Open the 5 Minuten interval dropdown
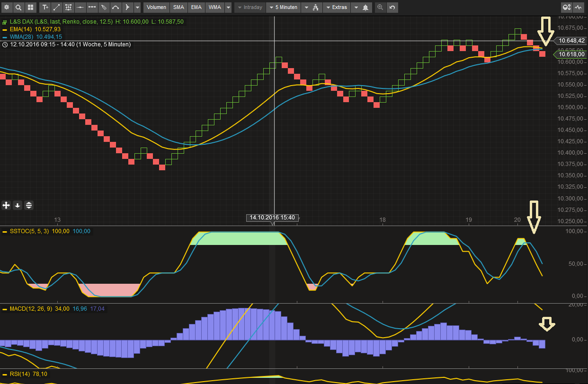Image resolution: width=588 pixels, height=384 pixels. coord(283,7)
